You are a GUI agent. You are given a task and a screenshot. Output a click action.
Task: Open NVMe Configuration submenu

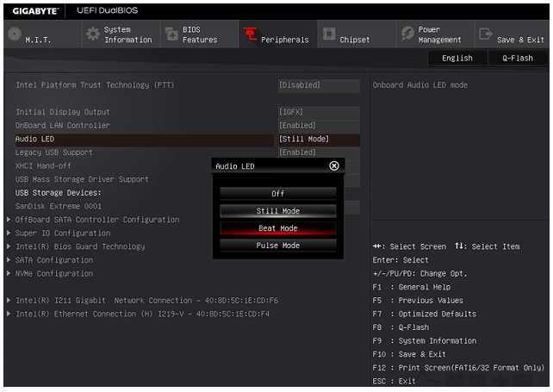pos(53,274)
